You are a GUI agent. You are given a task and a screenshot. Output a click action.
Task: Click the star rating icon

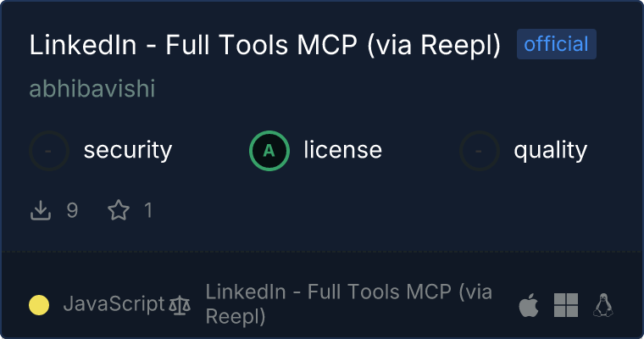click(119, 210)
